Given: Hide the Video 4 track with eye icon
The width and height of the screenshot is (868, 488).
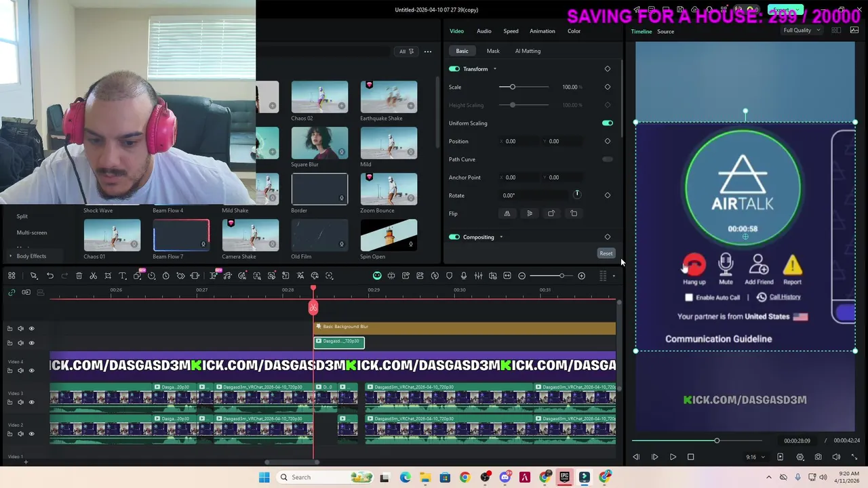Looking at the screenshot, I should tap(31, 371).
